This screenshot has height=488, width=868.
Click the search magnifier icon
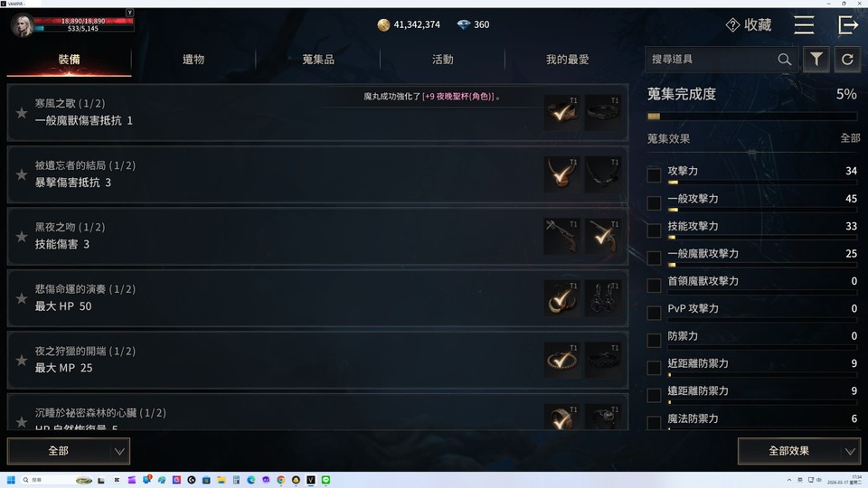click(x=785, y=60)
